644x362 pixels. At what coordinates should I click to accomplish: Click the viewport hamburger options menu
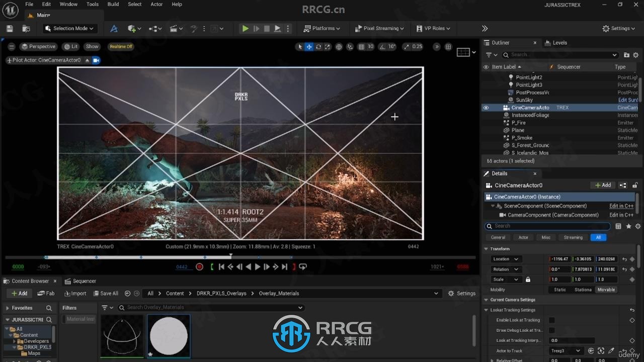tap(12, 47)
